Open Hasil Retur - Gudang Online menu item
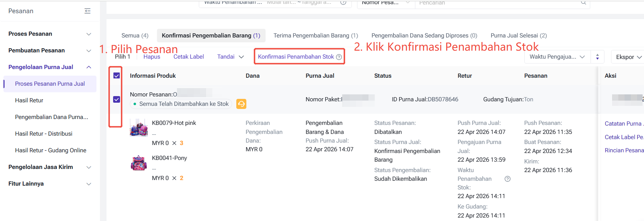 (50, 151)
